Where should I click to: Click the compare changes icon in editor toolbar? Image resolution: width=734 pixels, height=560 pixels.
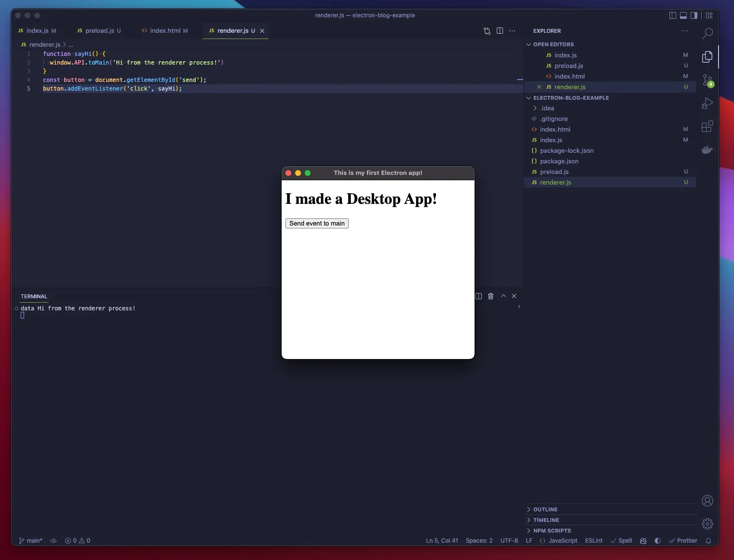[x=487, y=31]
